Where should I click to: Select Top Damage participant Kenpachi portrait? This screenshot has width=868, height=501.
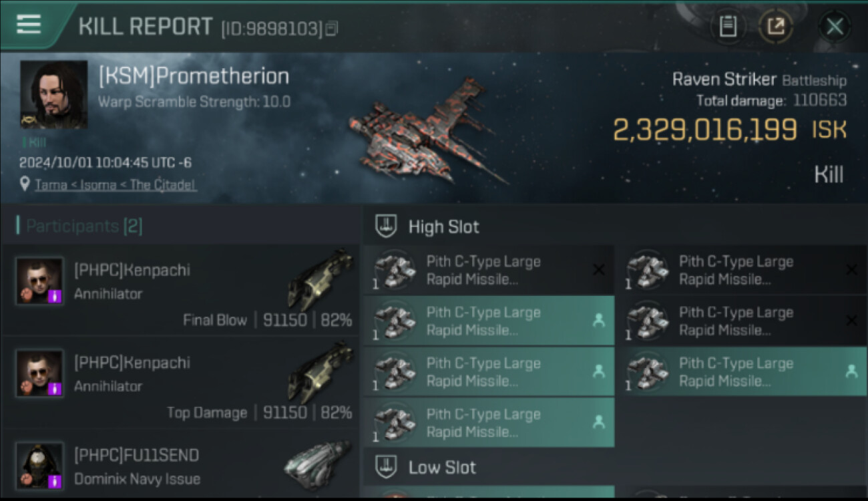[x=40, y=373]
